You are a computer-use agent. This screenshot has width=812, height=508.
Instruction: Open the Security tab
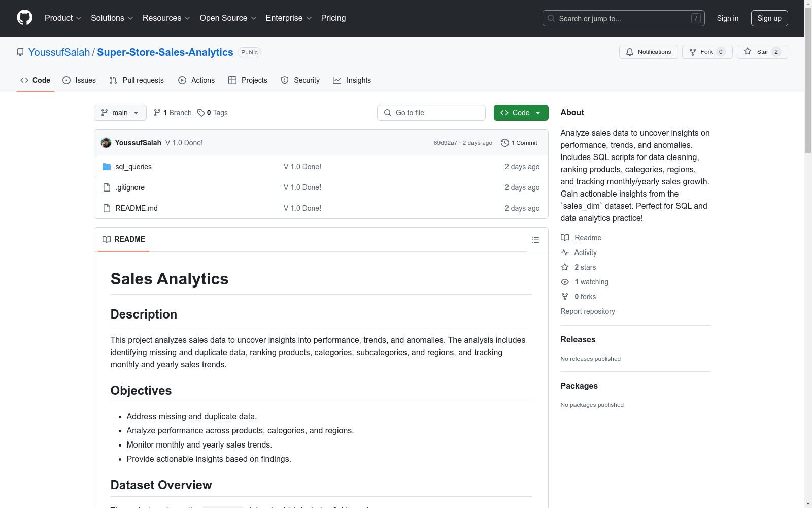tap(300, 80)
